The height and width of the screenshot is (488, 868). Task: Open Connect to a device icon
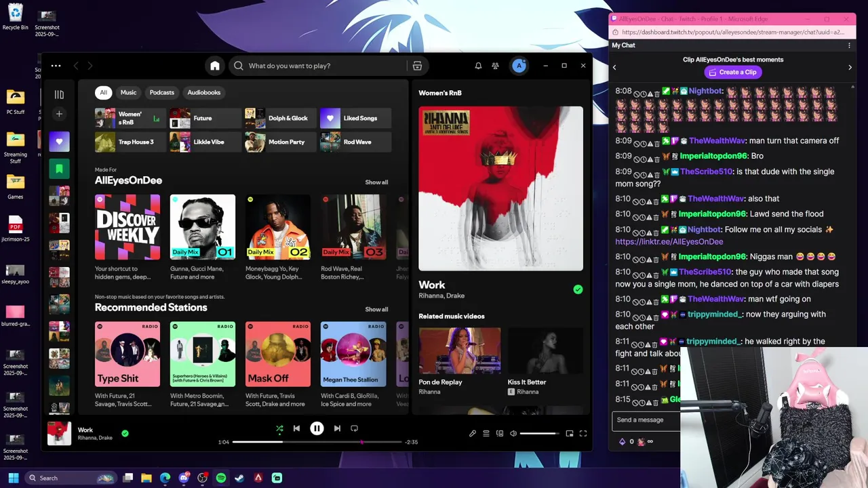(500, 434)
